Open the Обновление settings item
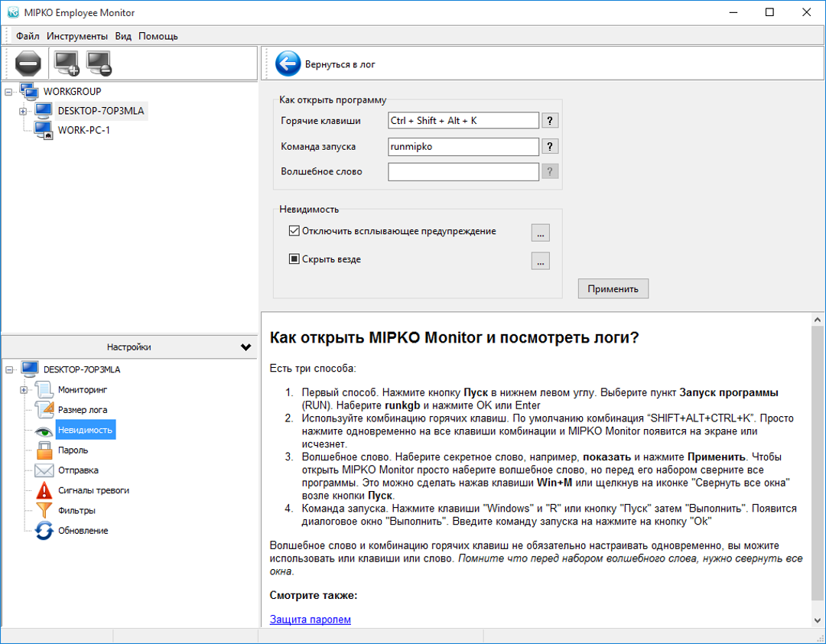 point(83,531)
